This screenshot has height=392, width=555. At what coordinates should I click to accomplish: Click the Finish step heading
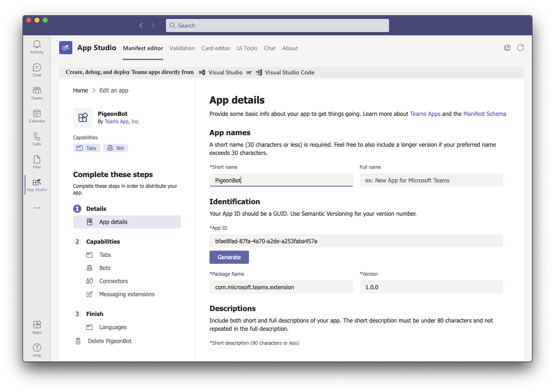(95, 314)
